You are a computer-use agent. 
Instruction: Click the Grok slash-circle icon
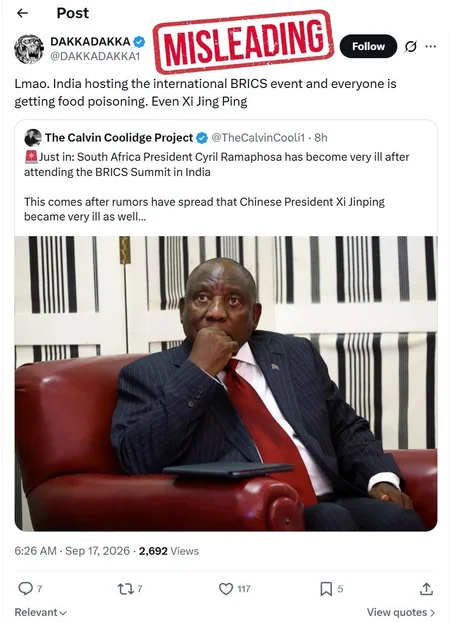[411, 47]
